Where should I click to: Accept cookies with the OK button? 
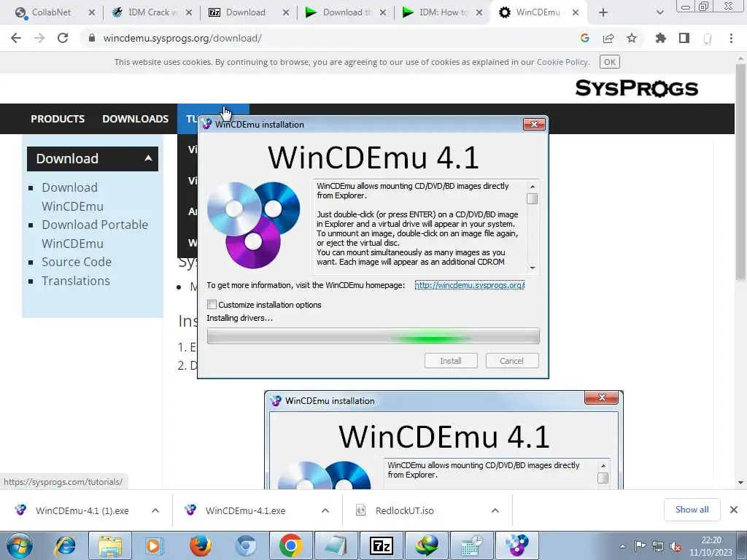tap(610, 62)
